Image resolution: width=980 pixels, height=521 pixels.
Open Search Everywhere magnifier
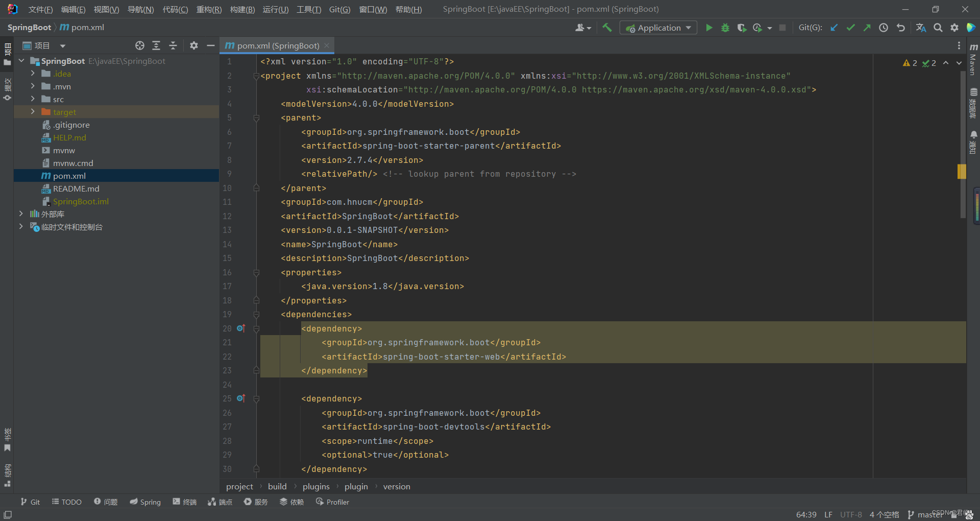(938, 28)
